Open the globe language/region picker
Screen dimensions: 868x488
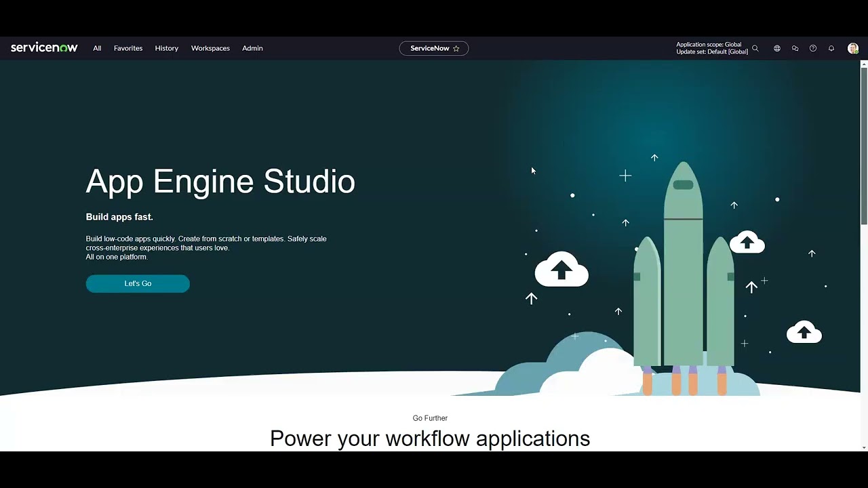pyautogui.click(x=776, y=48)
